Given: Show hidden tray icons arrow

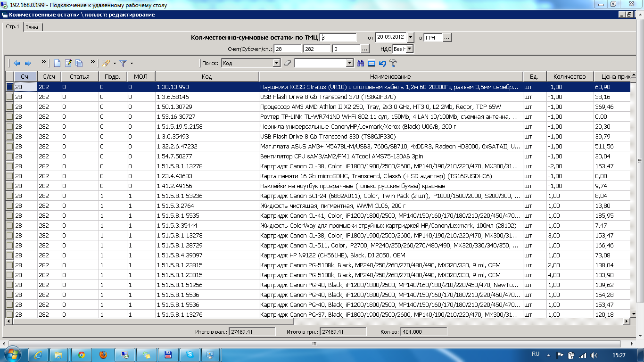Looking at the screenshot, I should point(549,355).
